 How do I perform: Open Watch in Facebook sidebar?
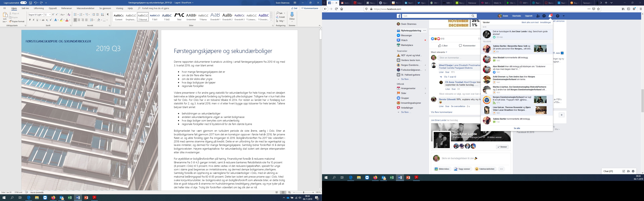[x=404, y=40]
